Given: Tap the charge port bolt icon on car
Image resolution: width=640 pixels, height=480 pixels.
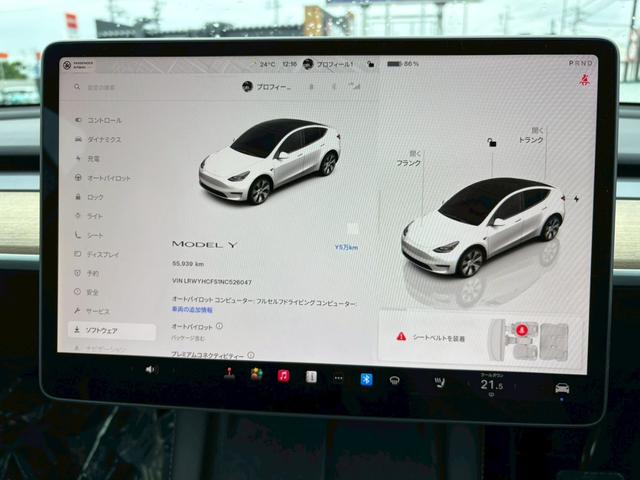Looking at the screenshot, I should tap(576, 198).
